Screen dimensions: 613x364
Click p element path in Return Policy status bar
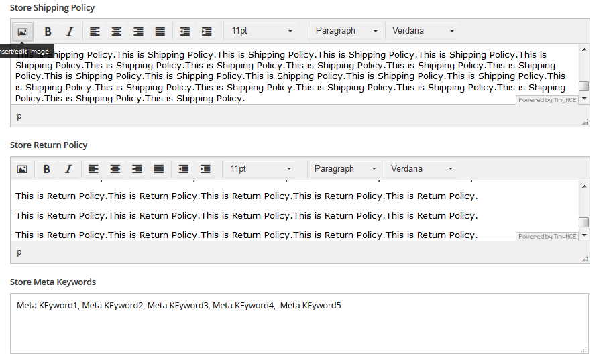[x=19, y=252]
